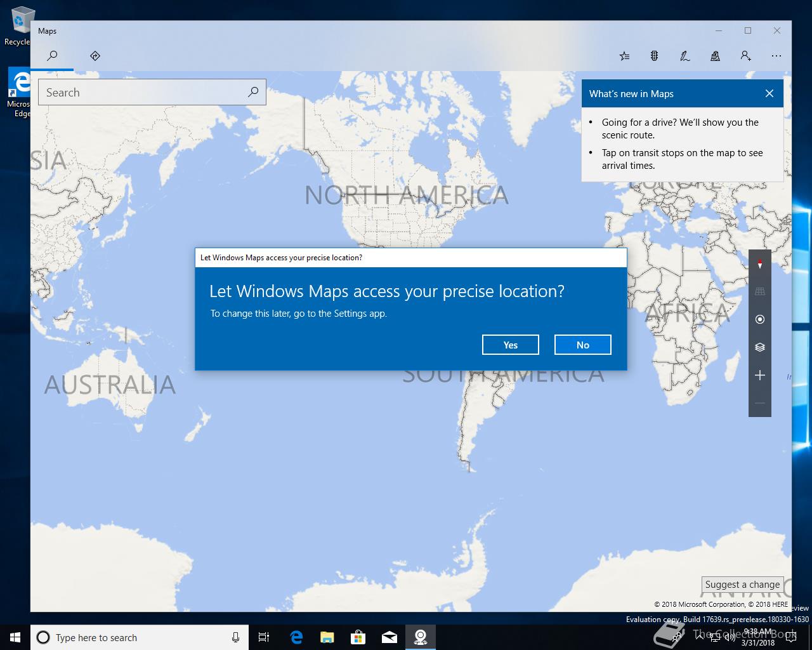This screenshot has width=812, height=650.
Task: Allow location access with Yes button
Action: pos(511,345)
